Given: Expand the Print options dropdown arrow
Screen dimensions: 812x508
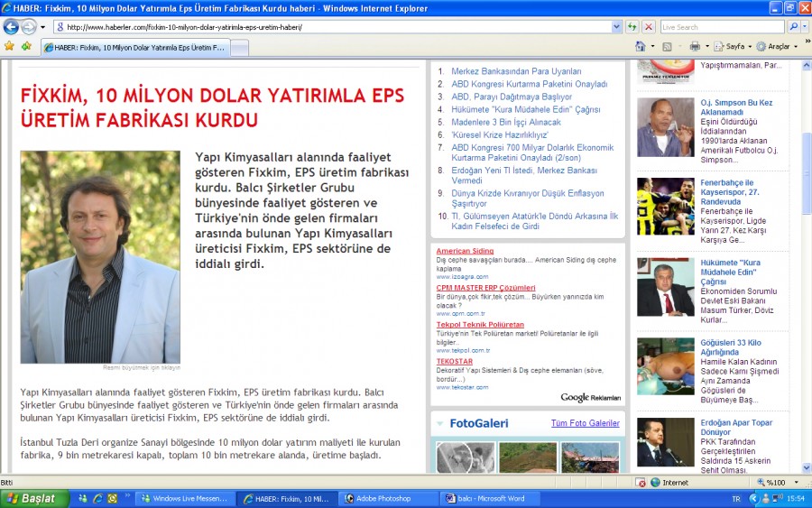Looking at the screenshot, I should 707,47.
